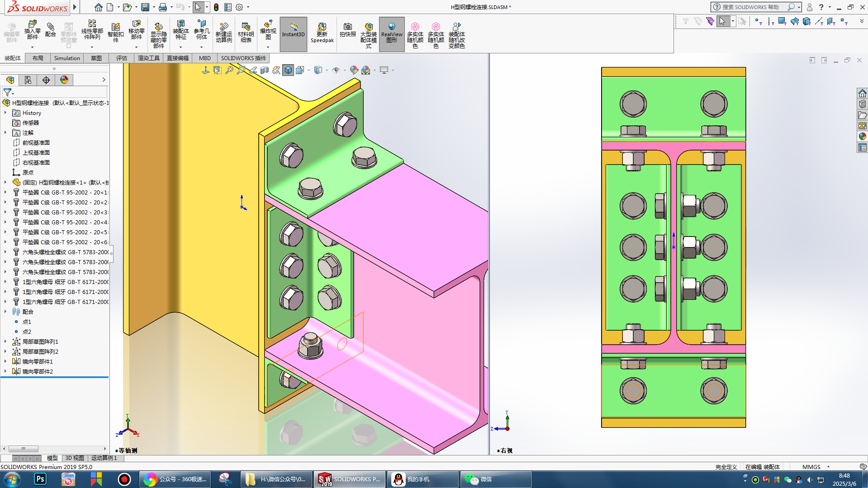Screen dimensions: 868x488
Task: Open the Design Library task pane icon
Action: 863,104
